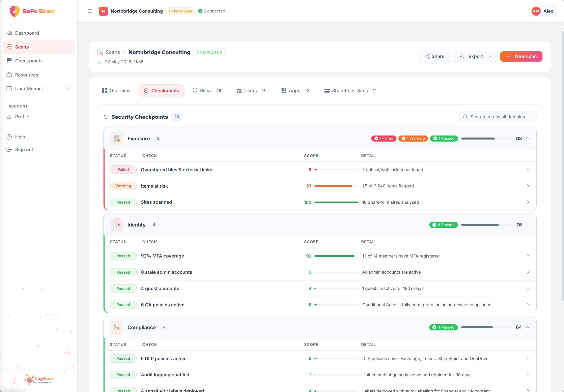Screen dimensions: 564x392
Task: Click the AM avatar for Alex
Action: [536, 11]
